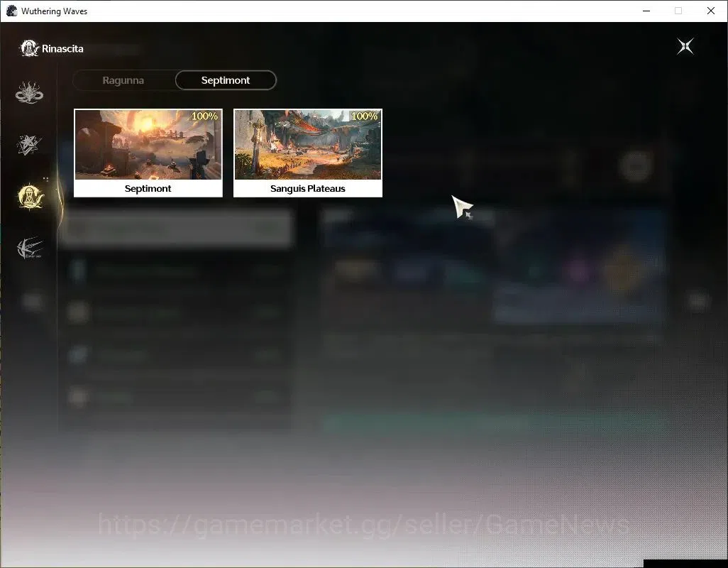The width and height of the screenshot is (728, 568).
Task: Close the region panel with the star X icon
Action: (685, 46)
